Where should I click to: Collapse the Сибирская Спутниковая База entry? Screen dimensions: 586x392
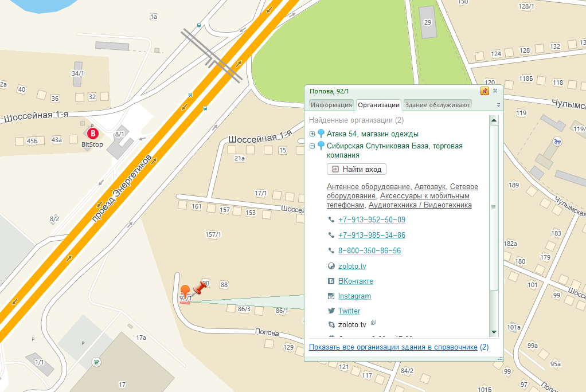coord(312,146)
